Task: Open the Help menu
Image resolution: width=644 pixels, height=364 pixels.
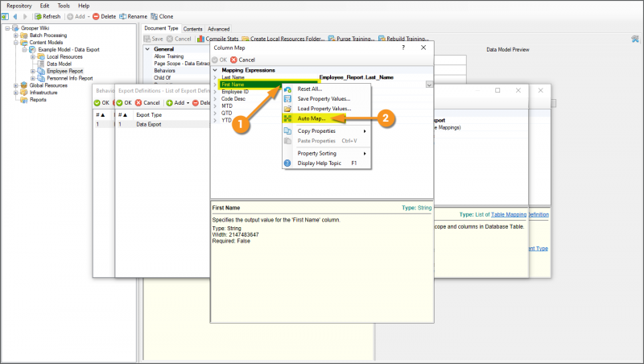Action: [84, 6]
